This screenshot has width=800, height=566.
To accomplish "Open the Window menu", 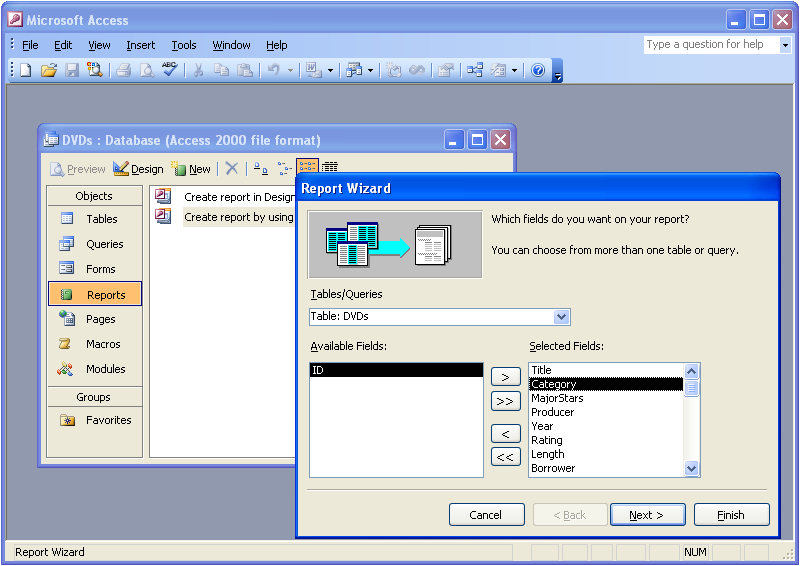I will click(231, 45).
